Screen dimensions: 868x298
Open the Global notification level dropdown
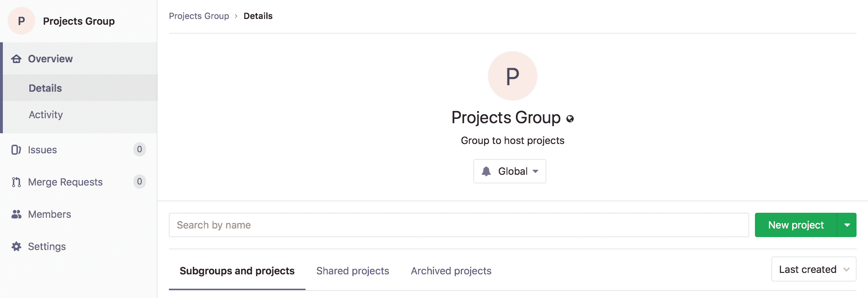pos(509,171)
